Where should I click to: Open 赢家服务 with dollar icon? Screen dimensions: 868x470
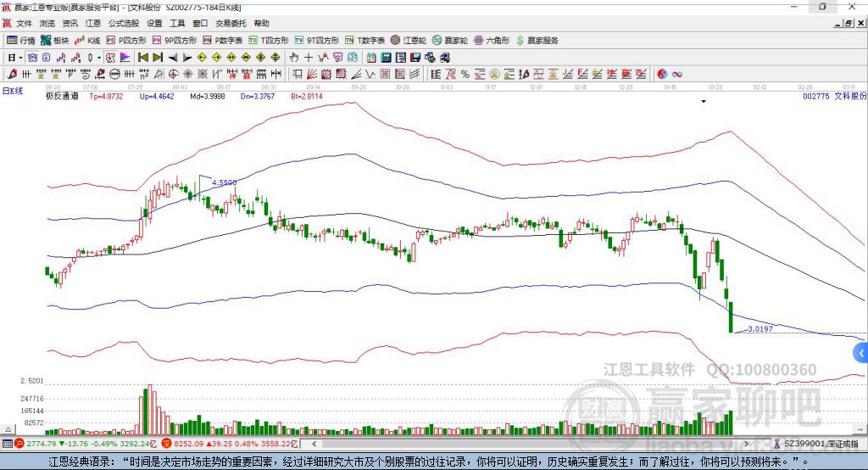tap(537, 41)
